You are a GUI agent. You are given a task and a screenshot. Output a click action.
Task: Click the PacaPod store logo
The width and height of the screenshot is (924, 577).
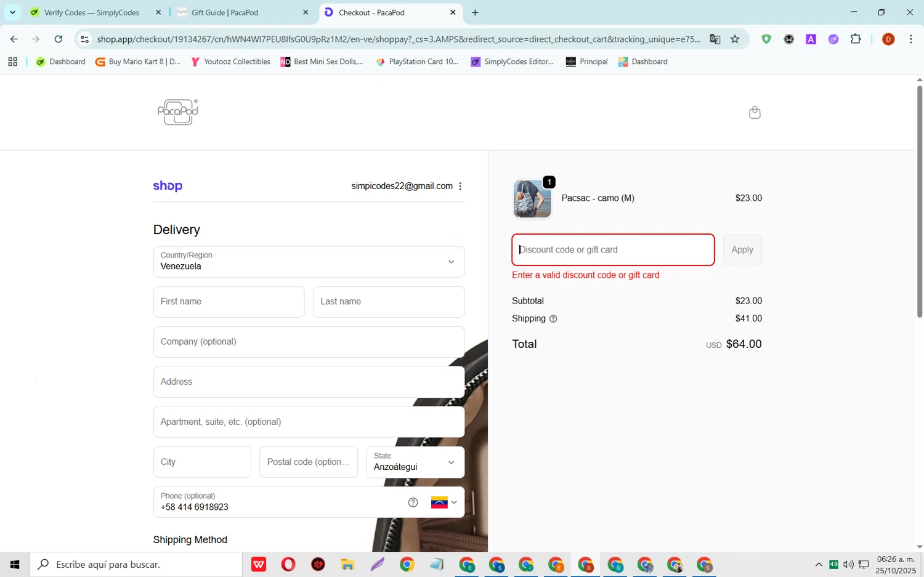tap(178, 112)
